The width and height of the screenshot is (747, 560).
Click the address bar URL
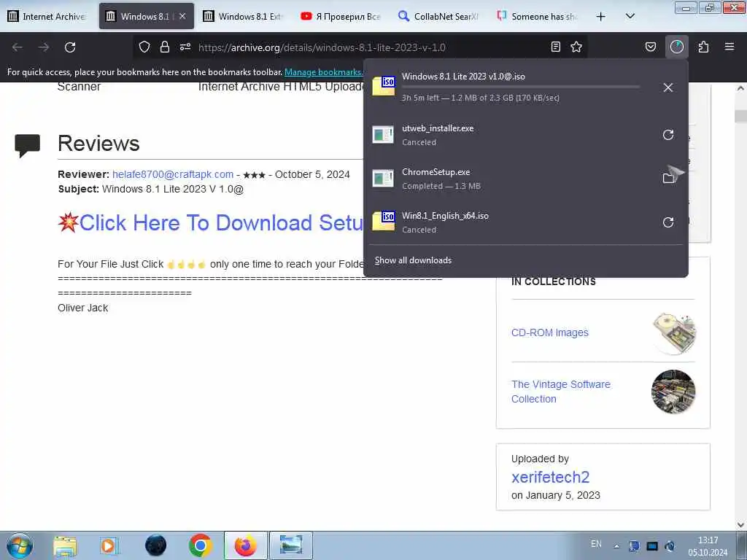[322, 47]
